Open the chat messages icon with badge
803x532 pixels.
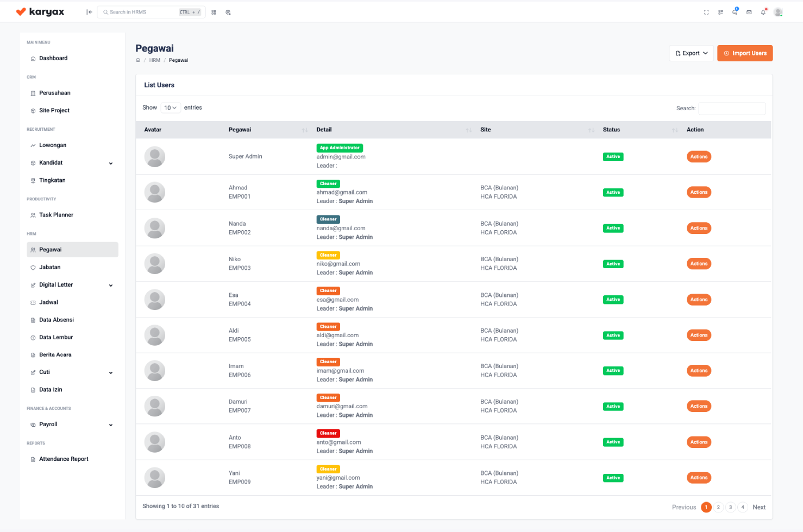[735, 12]
